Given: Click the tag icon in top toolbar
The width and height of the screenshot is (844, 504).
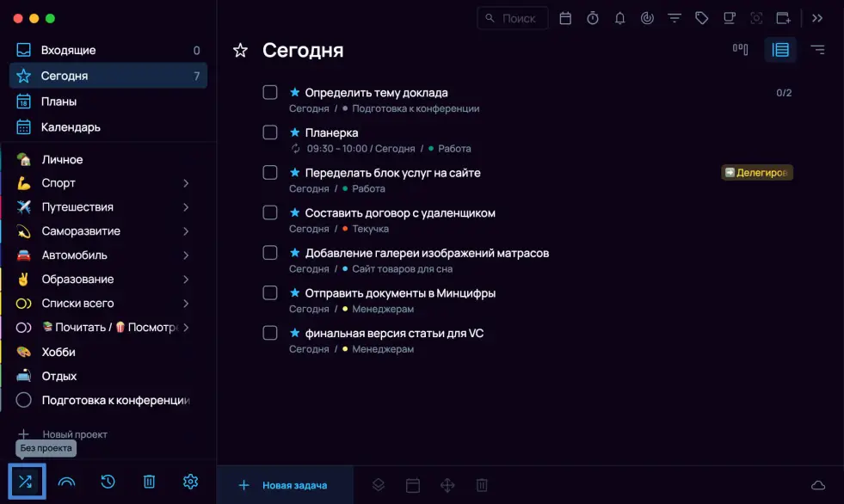Looking at the screenshot, I should pyautogui.click(x=701, y=18).
